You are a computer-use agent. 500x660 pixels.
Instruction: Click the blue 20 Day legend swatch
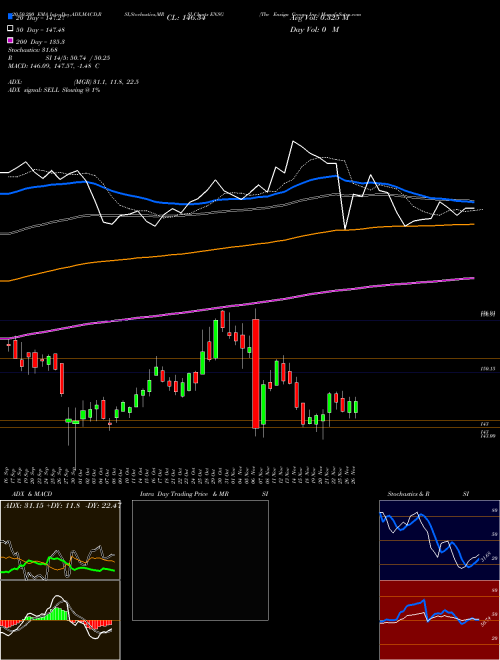10,17
